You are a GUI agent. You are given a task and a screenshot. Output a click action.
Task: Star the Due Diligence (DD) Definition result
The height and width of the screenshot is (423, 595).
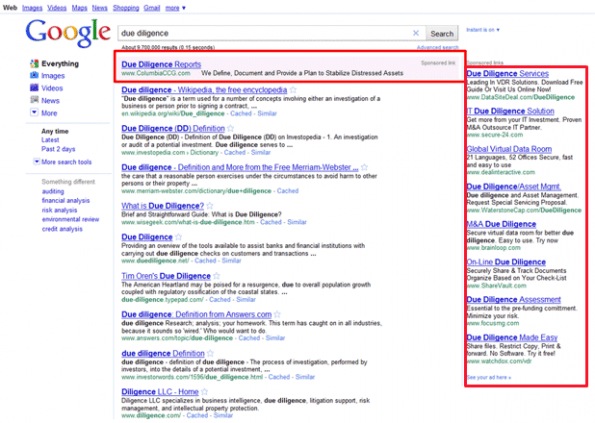click(230, 129)
